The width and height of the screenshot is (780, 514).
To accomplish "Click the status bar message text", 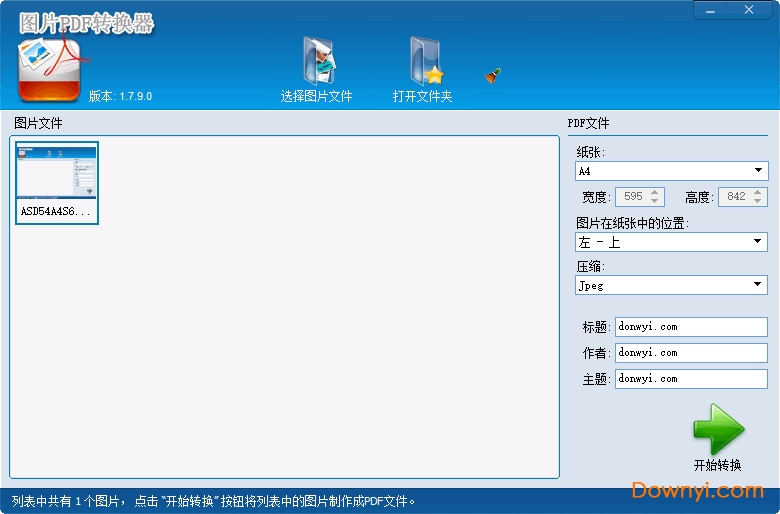I will [x=213, y=501].
